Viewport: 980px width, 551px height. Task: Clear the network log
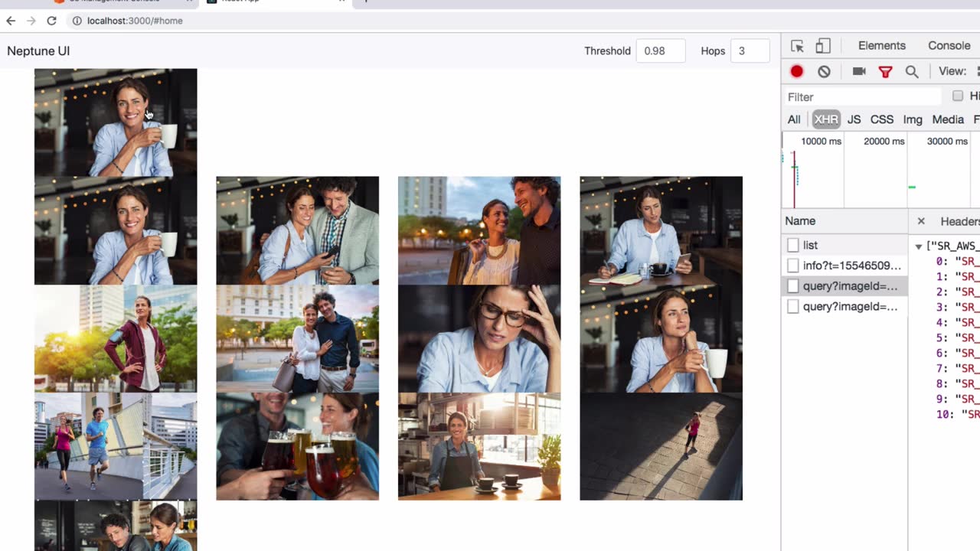(x=824, y=71)
